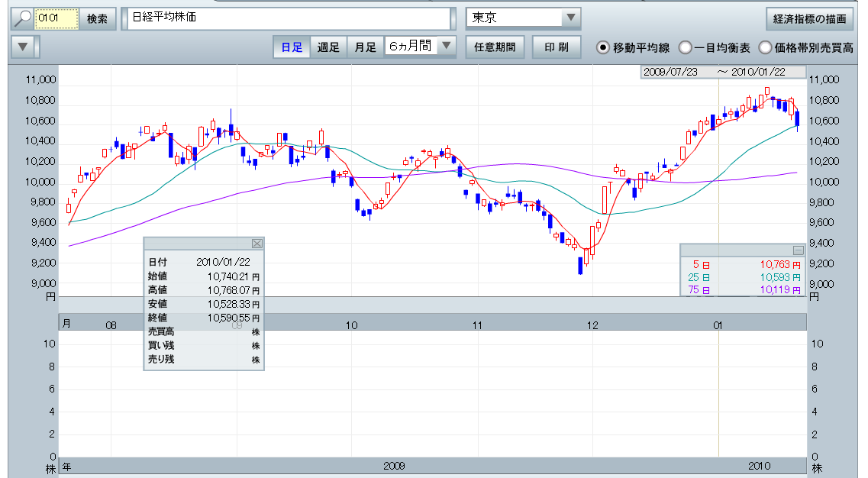
Task: Switch to the 週足 weekly chart tab
Action: pyautogui.click(x=328, y=47)
